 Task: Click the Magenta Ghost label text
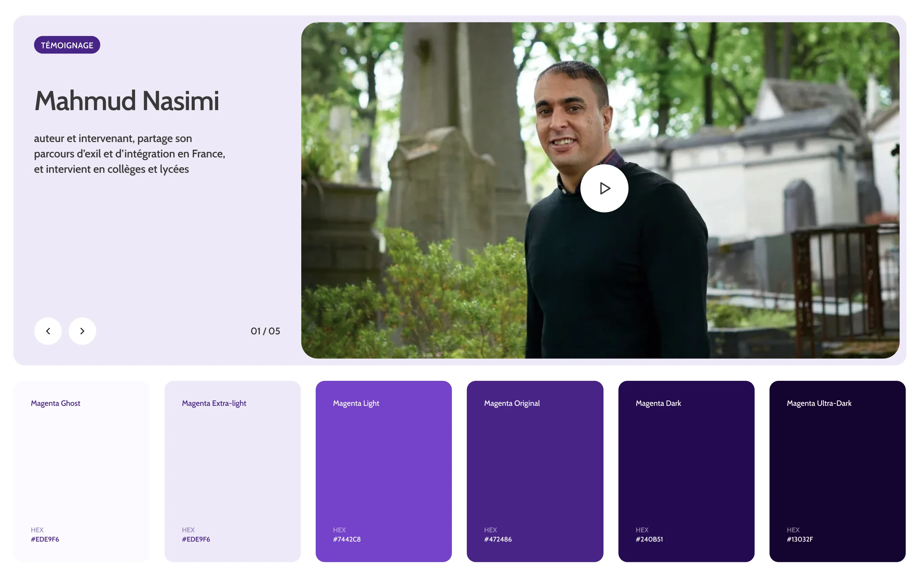coord(56,403)
